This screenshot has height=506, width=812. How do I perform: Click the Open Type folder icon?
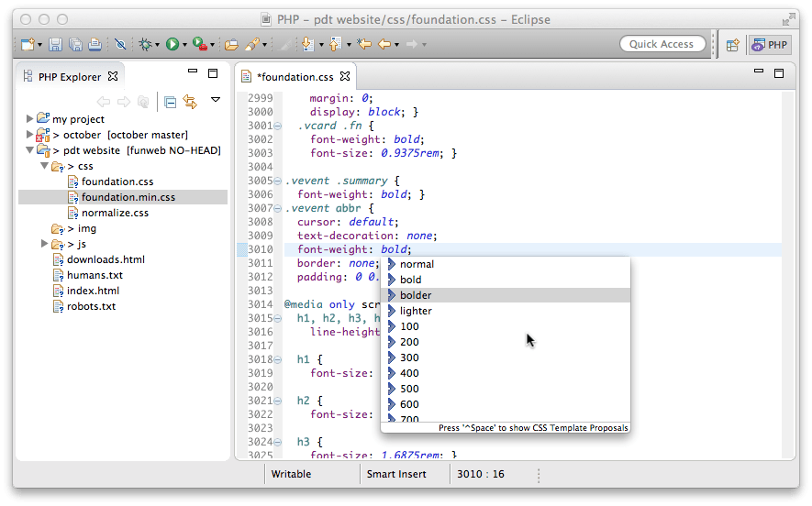tap(231, 44)
